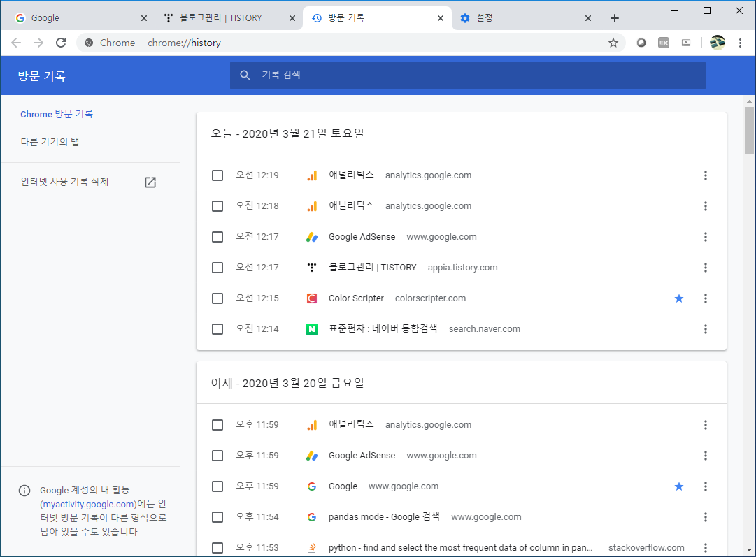Reload the history page
Screen dimensions: 756x557
click(x=61, y=43)
